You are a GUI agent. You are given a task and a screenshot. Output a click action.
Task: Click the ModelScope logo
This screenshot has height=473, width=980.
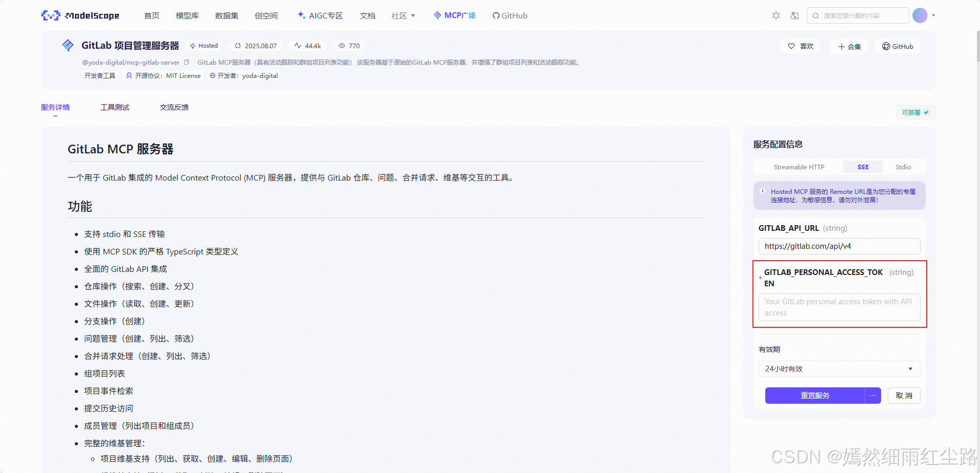tap(80, 15)
